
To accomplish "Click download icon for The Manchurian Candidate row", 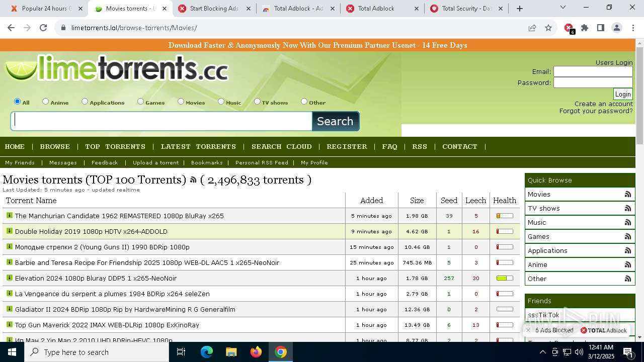I will coord(9,215).
